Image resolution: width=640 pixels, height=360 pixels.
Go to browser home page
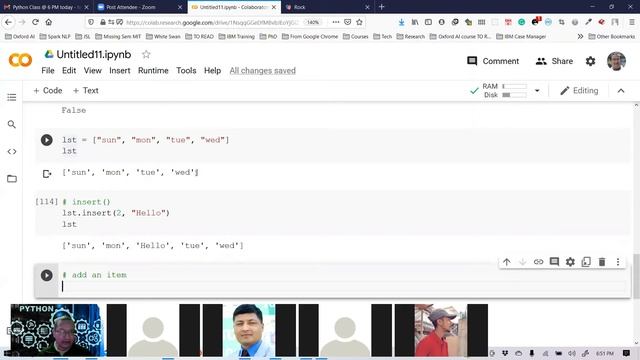tap(49, 22)
